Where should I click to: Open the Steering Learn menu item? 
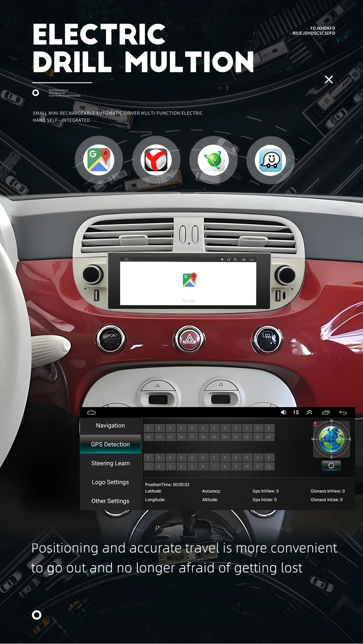[110, 463]
